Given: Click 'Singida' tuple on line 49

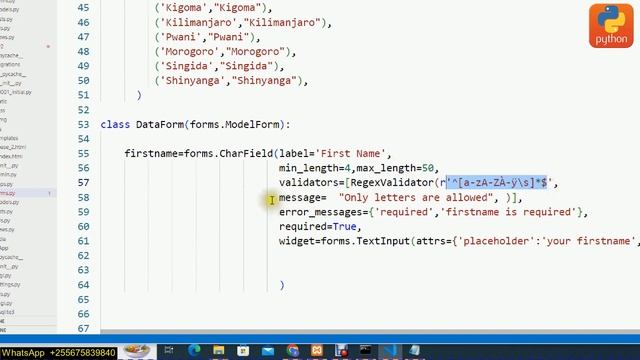Looking at the screenshot, I should tap(216, 66).
